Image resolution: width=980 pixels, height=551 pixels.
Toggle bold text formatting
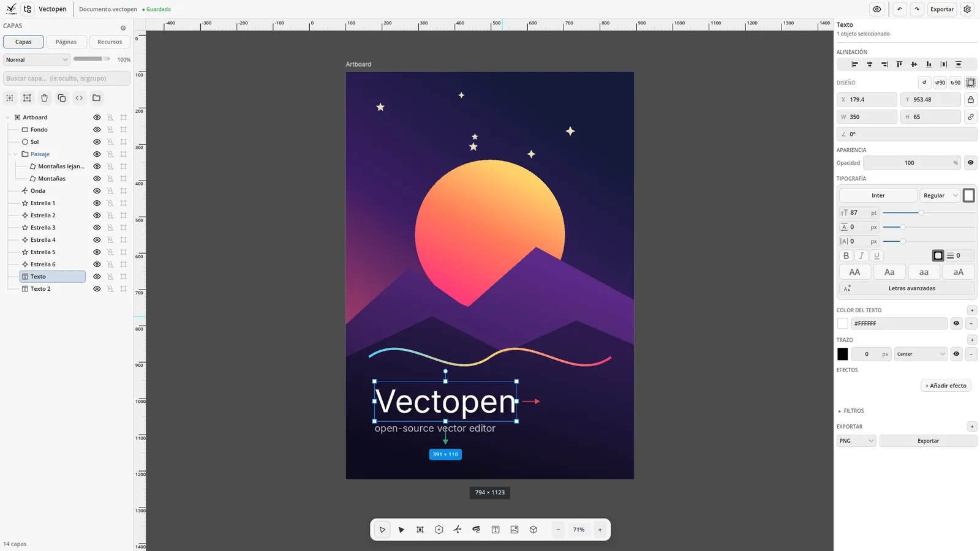pos(846,256)
